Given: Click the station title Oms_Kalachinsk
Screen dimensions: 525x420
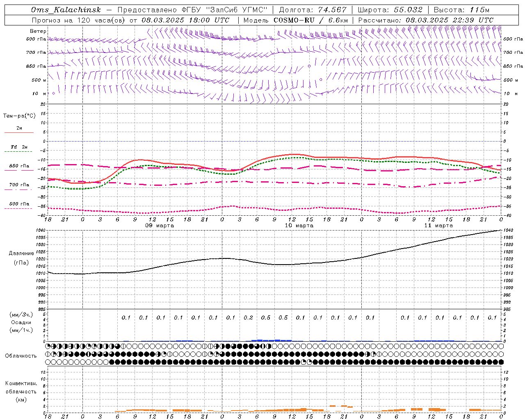Looking at the screenshot, I should click(x=66, y=10).
